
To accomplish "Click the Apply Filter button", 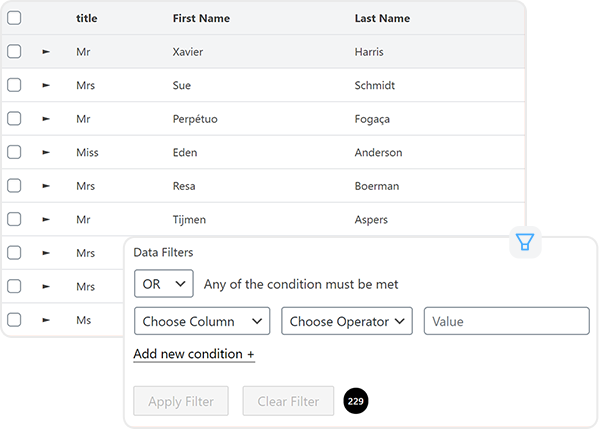I will coord(181,401).
